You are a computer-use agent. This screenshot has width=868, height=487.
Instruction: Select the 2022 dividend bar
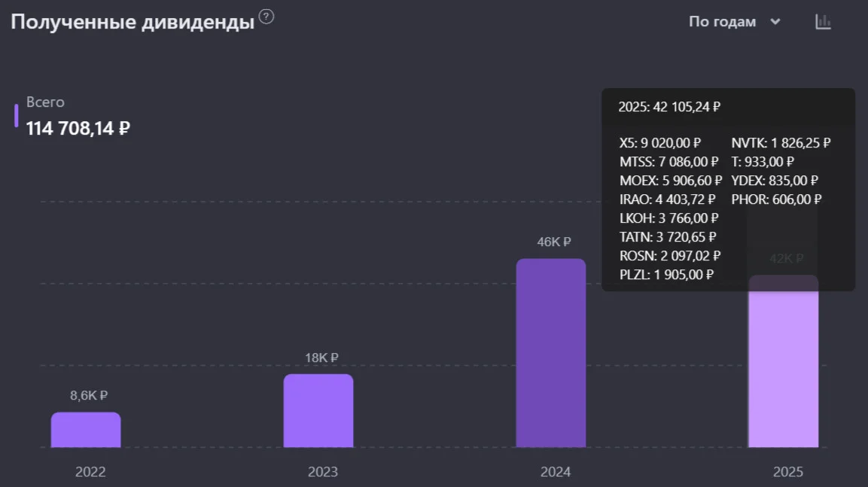(86, 430)
